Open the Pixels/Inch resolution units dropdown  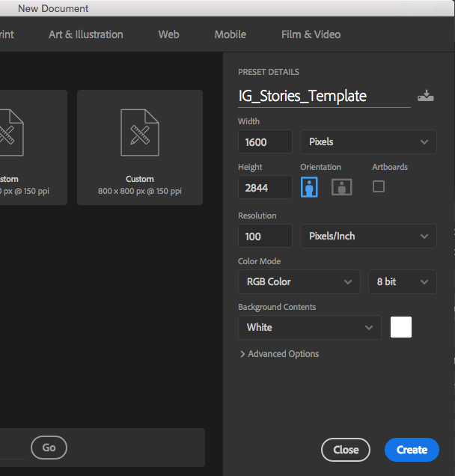coord(368,236)
